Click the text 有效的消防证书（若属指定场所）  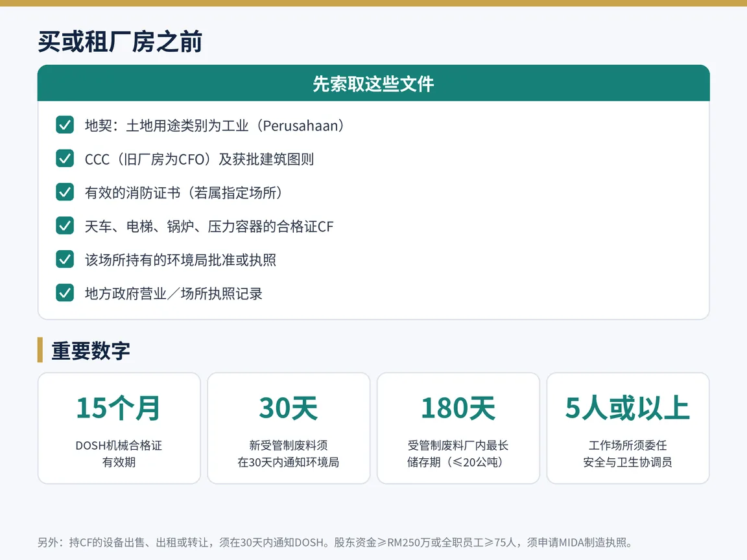184,193
